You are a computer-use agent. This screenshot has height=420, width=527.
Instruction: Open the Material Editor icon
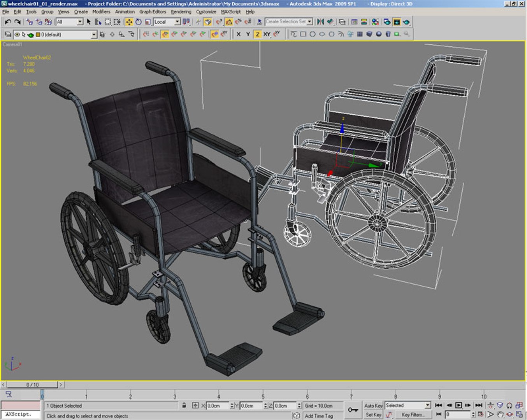[x=375, y=22]
